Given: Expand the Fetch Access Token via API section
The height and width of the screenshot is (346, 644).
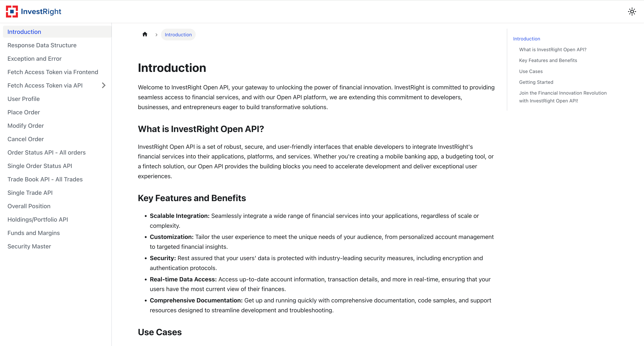Looking at the screenshot, I should [x=104, y=85].
